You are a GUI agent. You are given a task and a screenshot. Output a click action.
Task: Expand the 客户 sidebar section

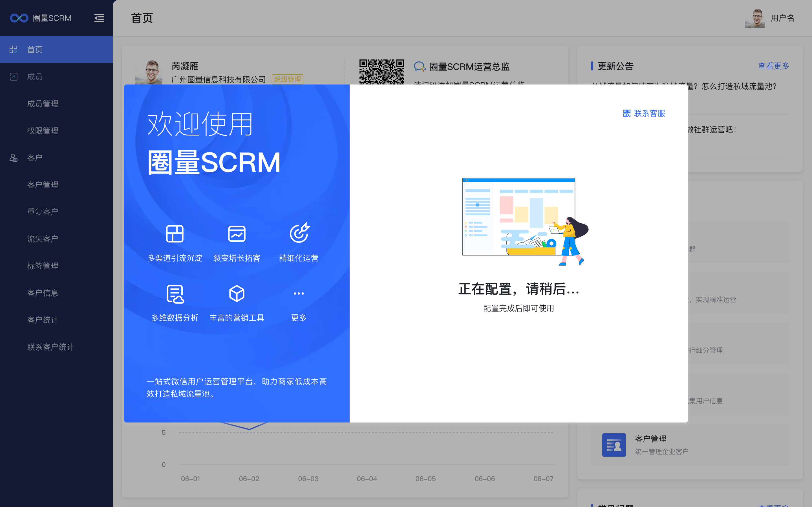click(x=35, y=158)
